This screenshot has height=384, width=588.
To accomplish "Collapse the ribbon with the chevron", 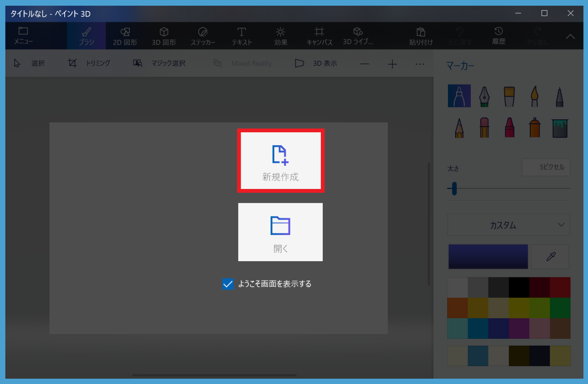I will point(570,36).
